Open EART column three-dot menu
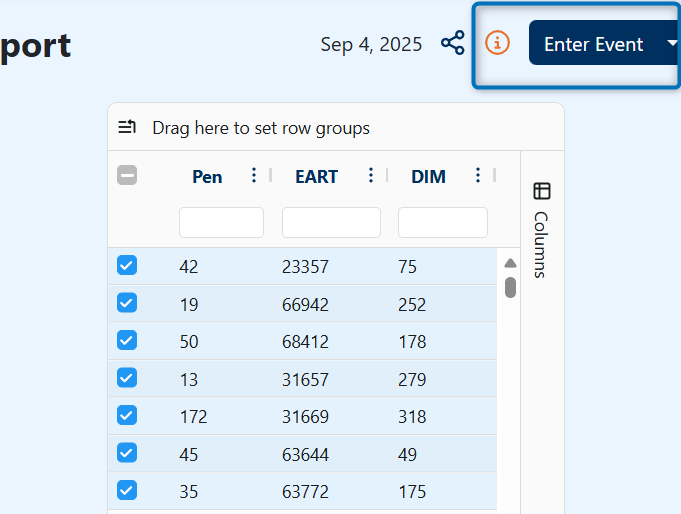 [x=370, y=176]
